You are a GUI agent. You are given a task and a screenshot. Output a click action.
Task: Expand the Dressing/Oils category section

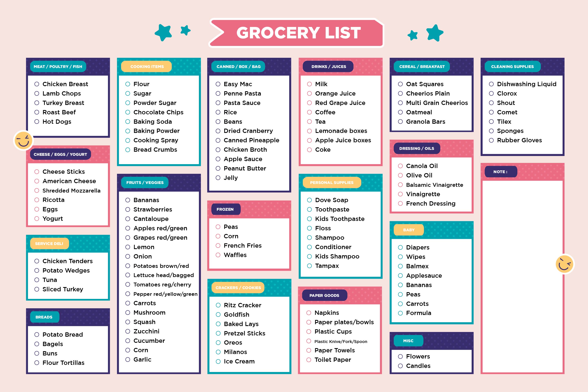click(416, 149)
